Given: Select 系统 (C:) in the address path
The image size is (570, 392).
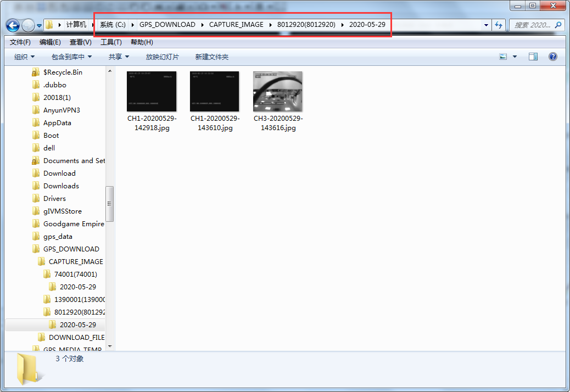Looking at the screenshot, I should pyautogui.click(x=113, y=24).
